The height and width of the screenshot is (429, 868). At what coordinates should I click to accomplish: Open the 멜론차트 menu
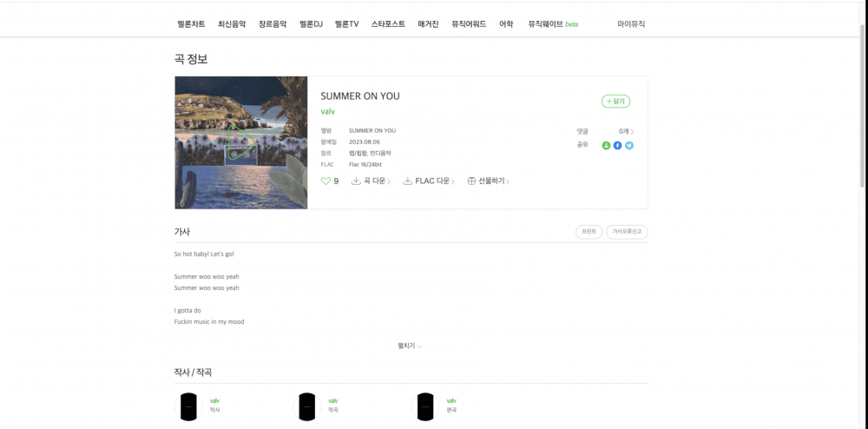(x=191, y=24)
